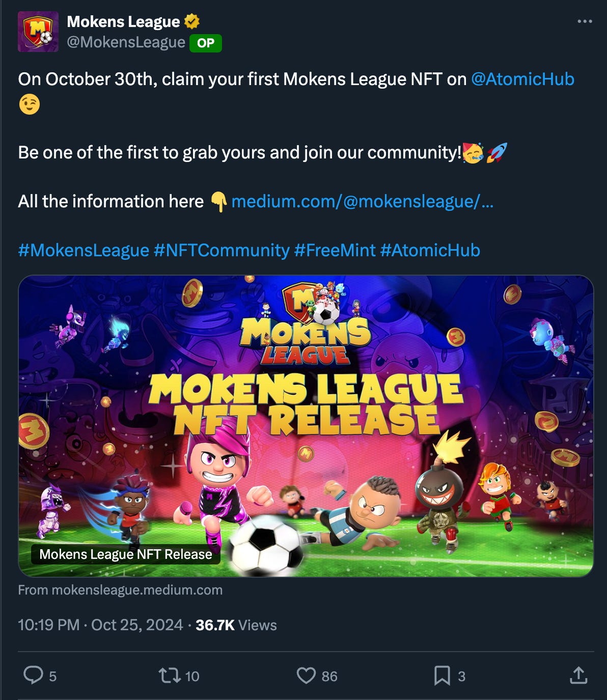The height and width of the screenshot is (700, 607).
Task: Open the 36.7K Views analytics
Action: [x=236, y=625]
